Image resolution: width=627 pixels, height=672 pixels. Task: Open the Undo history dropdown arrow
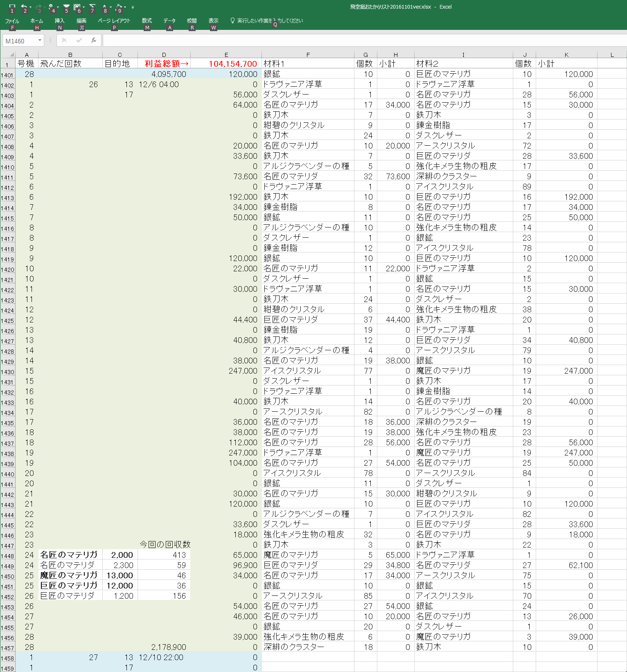[31, 7]
